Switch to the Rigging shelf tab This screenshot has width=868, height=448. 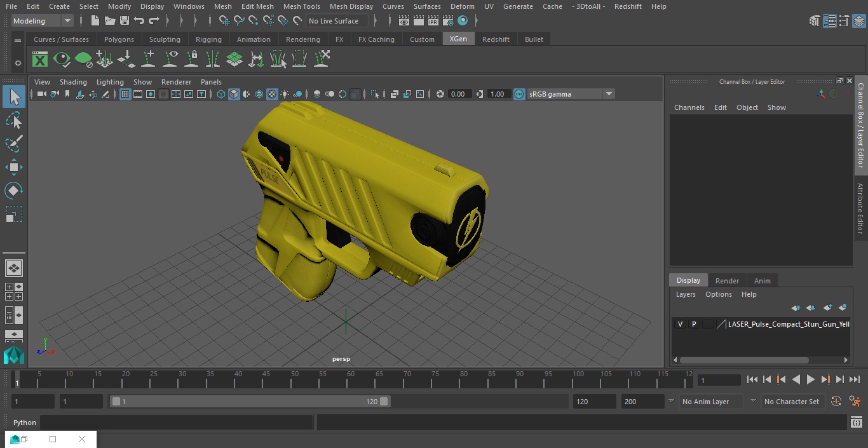208,39
